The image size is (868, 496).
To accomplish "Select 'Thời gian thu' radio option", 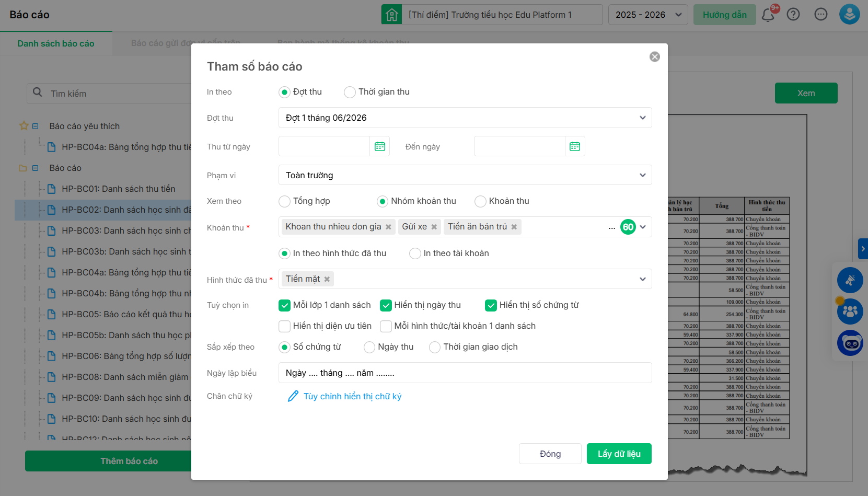I will [x=350, y=93].
